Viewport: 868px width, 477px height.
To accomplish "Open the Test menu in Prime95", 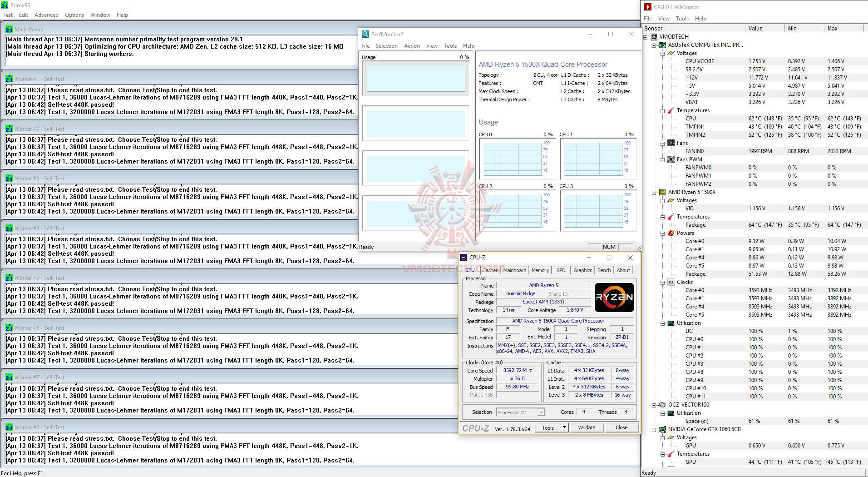I will click(x=8, y=15).
